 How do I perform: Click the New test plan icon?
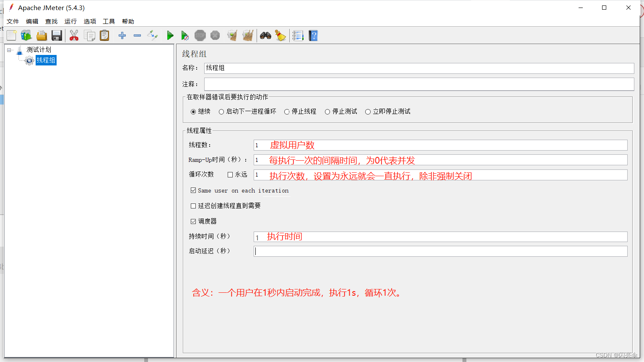pyautogui.click(x=11, y=36)
